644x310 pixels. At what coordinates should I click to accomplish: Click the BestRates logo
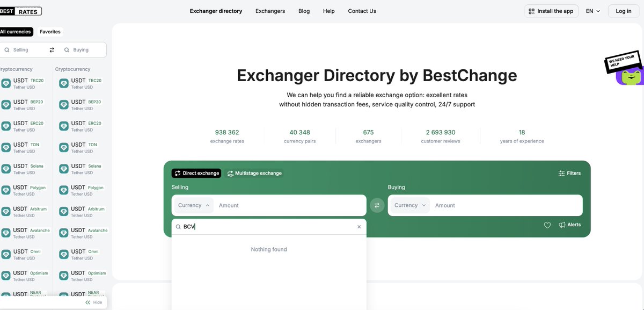tap(20, 11)
